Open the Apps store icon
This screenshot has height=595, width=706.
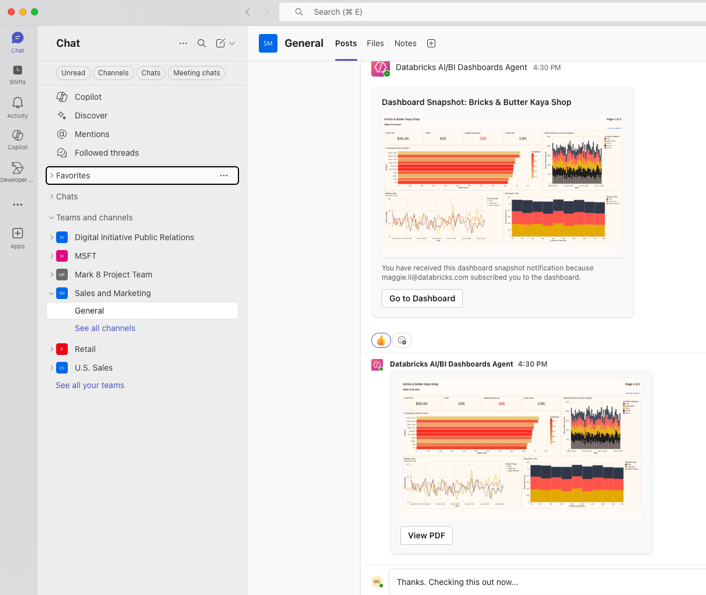click(18, 238)
